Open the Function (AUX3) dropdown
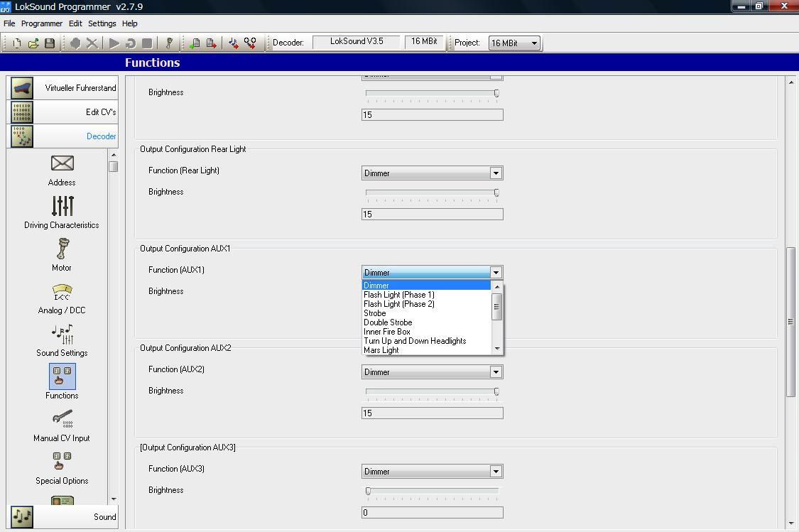 pos(432,472)
